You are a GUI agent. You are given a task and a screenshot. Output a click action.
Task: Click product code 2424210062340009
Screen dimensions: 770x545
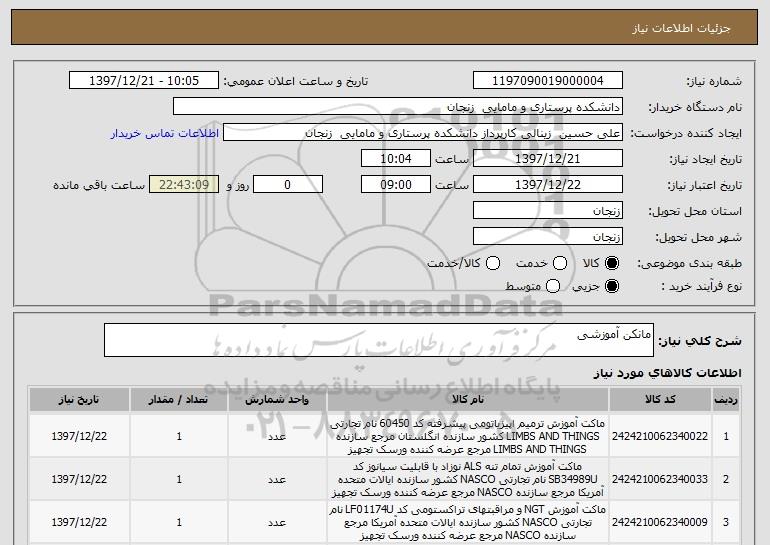tap(660, 522)
